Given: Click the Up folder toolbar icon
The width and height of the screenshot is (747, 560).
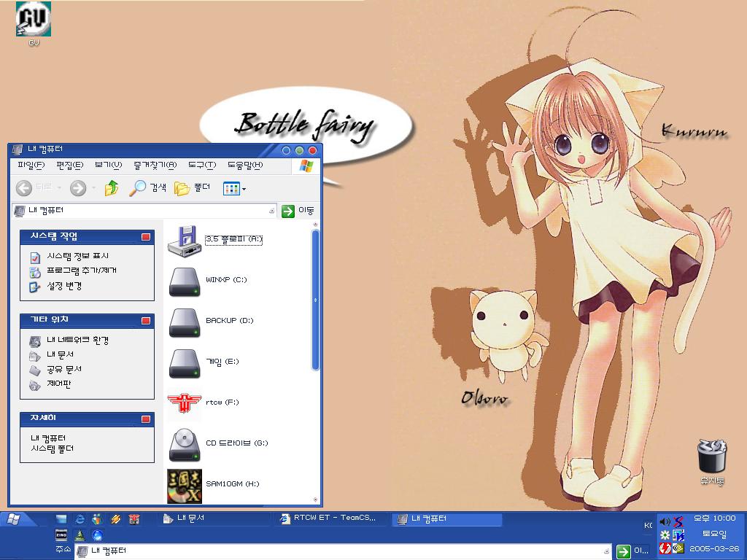Looking at the screenshot, I should point(112,188).
